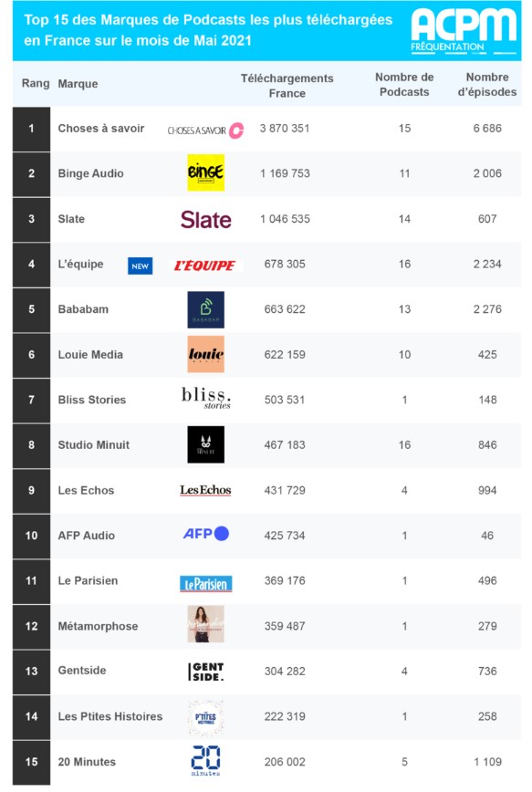Viewport: 532px width, 792px height.
Task: Open the Métamorphose podcast cover thumbnail
Action: pos(205,624)
